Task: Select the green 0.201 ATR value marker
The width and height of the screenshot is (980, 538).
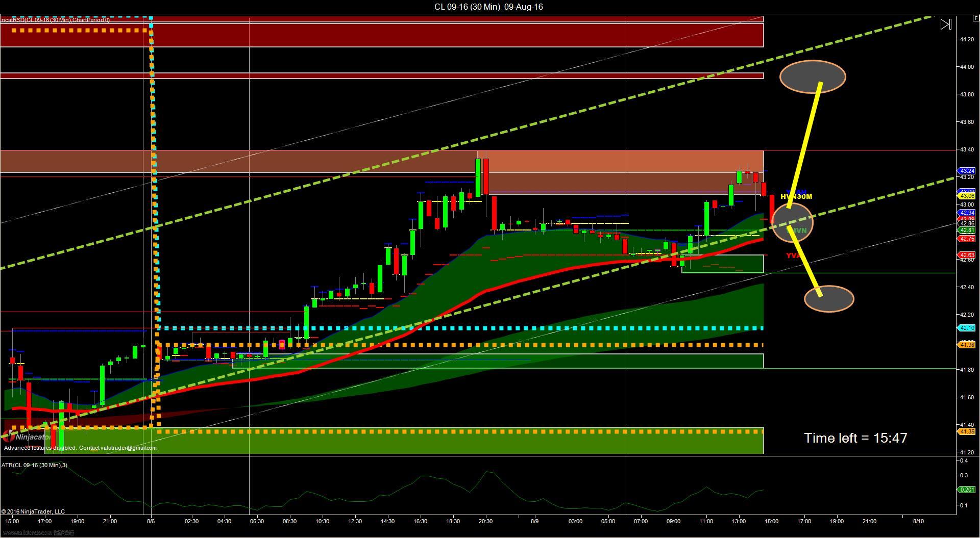Action: (x=967, y=490)
